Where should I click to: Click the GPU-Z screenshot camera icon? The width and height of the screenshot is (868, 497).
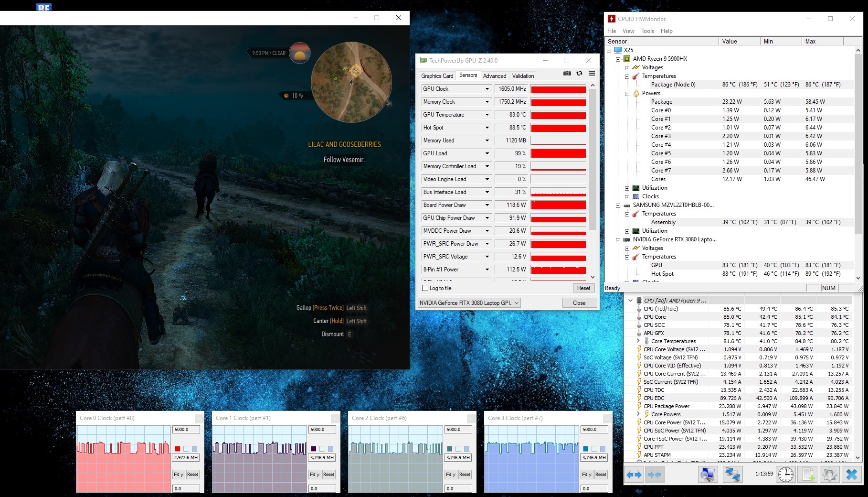point(567,74)
